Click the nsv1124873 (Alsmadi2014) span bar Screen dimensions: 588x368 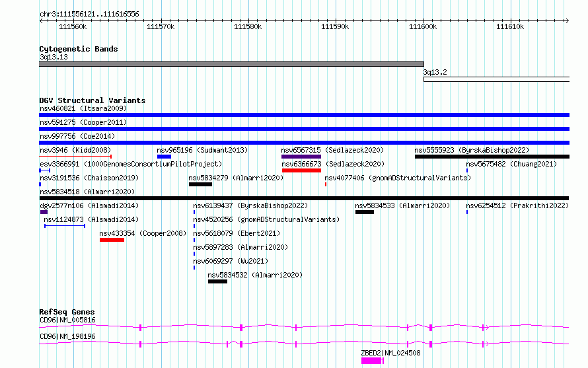coord(65,226)
